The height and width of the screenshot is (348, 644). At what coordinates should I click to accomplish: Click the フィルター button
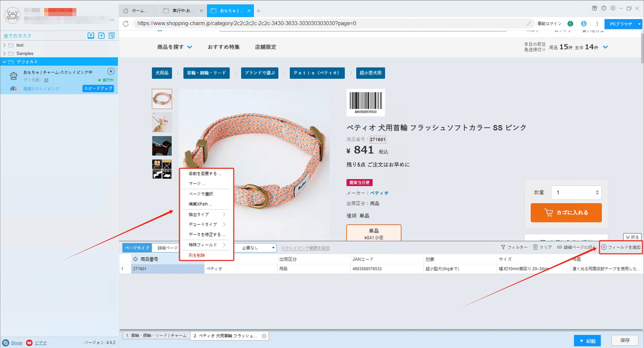(x=514, y=248)
